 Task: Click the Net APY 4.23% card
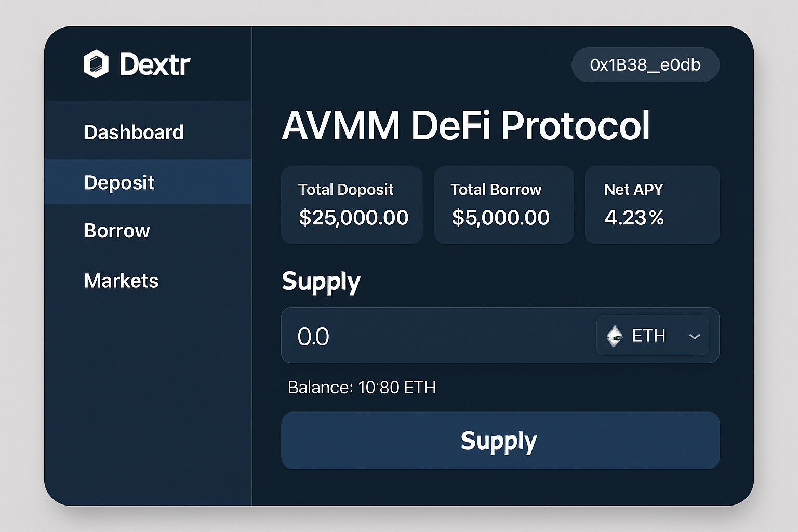click(x=652, y=205)
